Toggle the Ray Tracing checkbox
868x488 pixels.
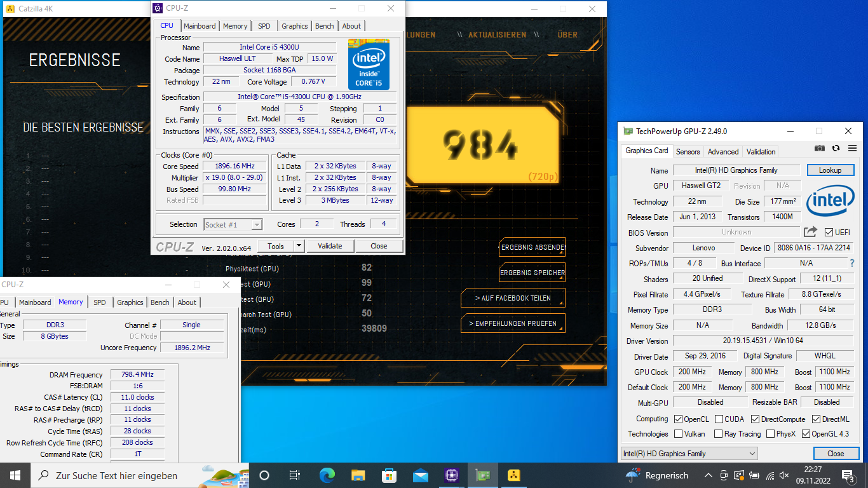[x=718, y=434]
